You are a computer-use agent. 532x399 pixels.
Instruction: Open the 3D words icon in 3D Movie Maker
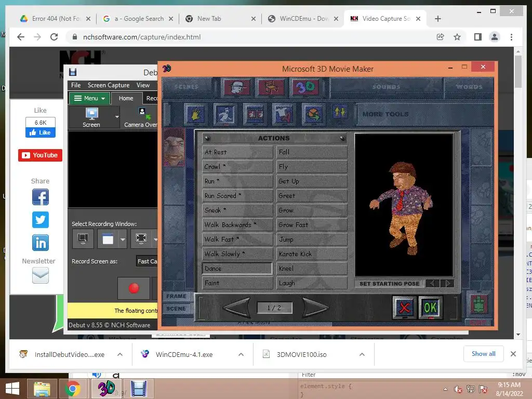tap(305, 87)
